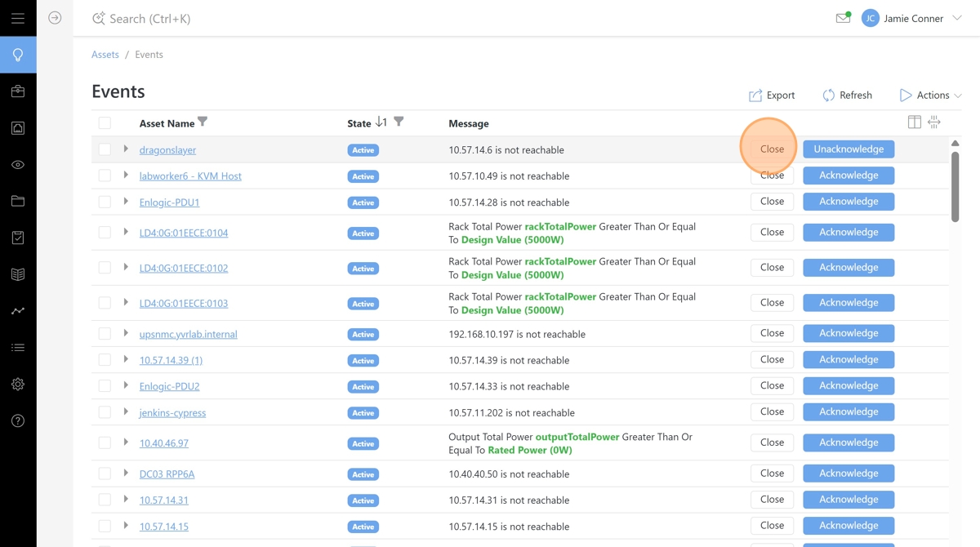Open the settings gear in the sidebar
This screenshot has width=980, height=547.
point(18,385)
